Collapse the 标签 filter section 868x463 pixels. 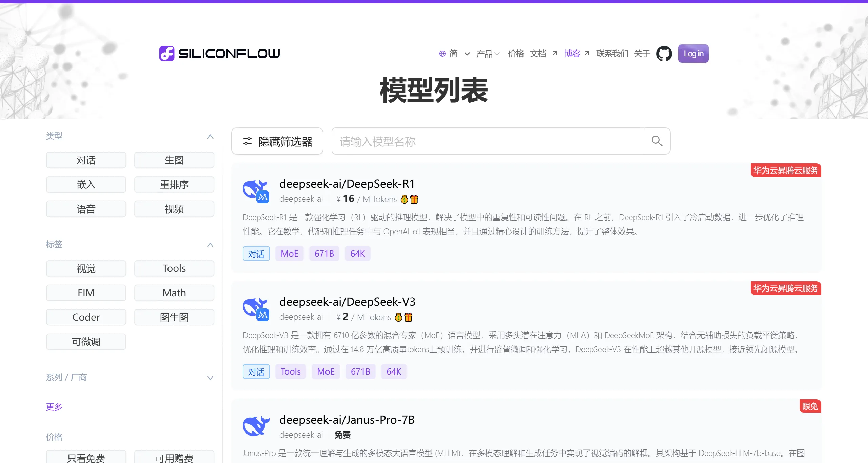pos(210,245)
